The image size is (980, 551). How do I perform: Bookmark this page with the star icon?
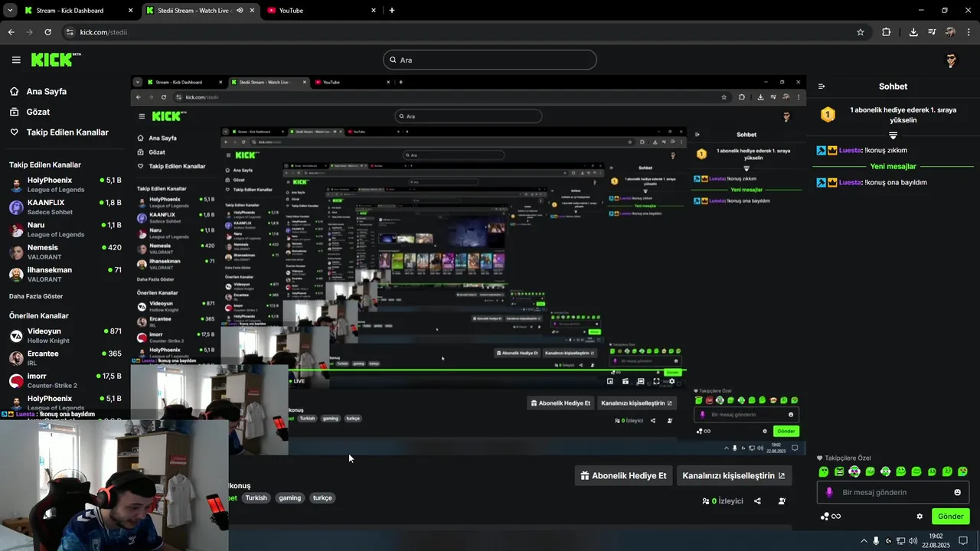(861, 32)
